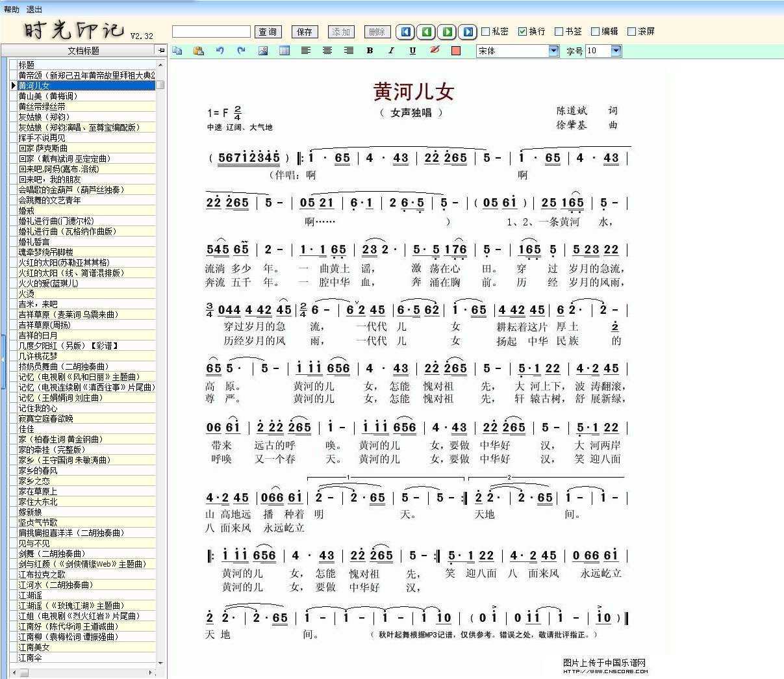Image resolution: width=784 pixels, height=679 pixels.
Task: Go to next document with green right arrow
Action: 448,31
